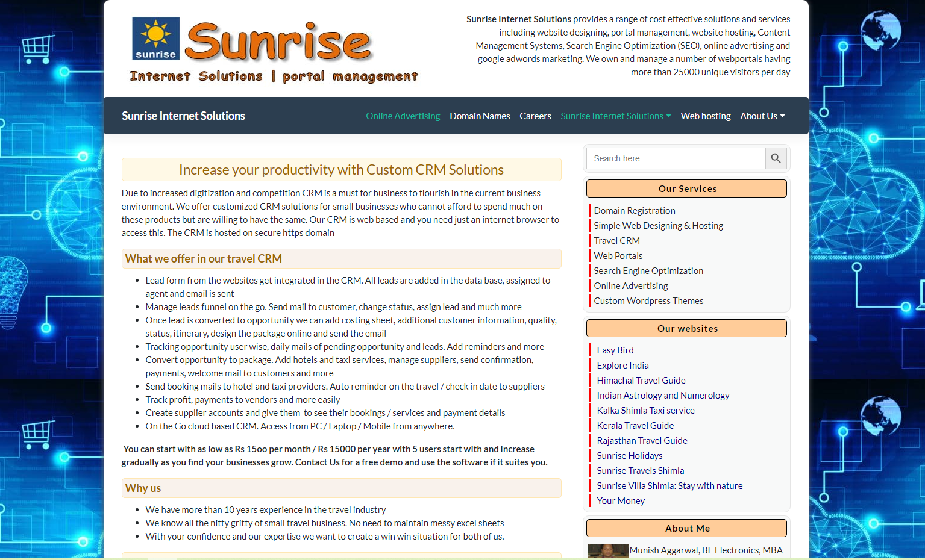Click the Search here input field

(x=676, y=158)
